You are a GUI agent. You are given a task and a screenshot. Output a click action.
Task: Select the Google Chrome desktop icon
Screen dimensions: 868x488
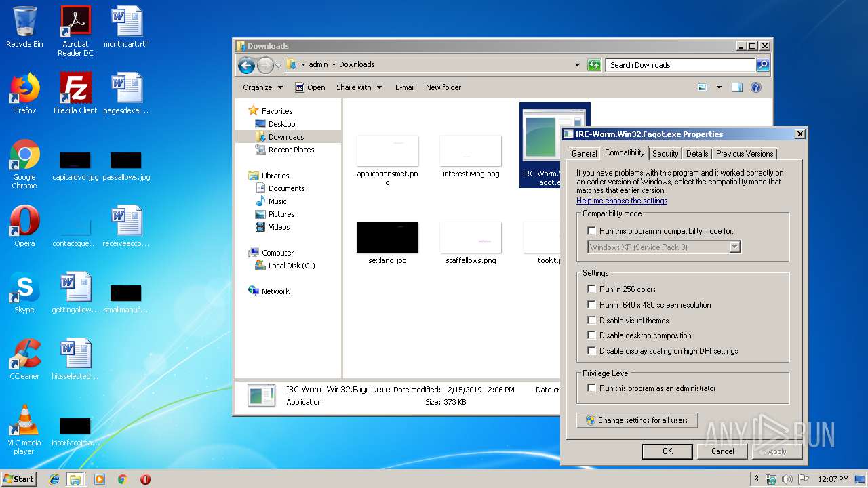24,164
